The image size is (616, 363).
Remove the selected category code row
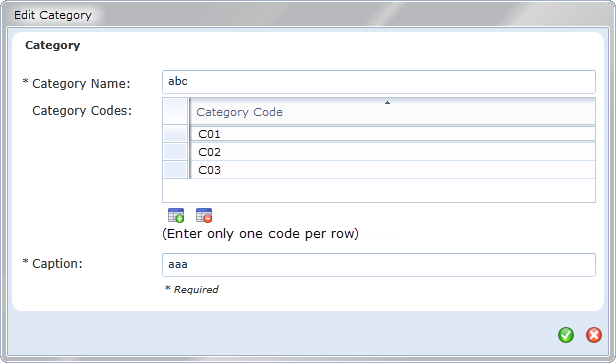tap(204, 215)
